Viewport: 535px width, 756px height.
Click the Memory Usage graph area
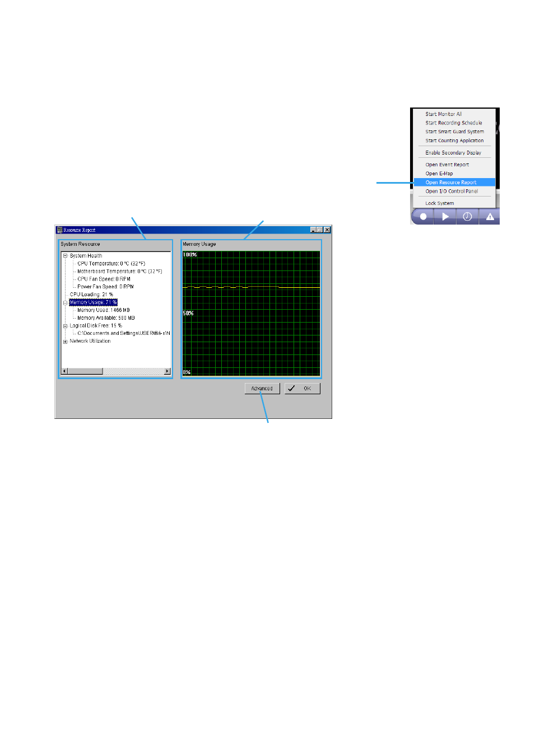tap(252, 313)
